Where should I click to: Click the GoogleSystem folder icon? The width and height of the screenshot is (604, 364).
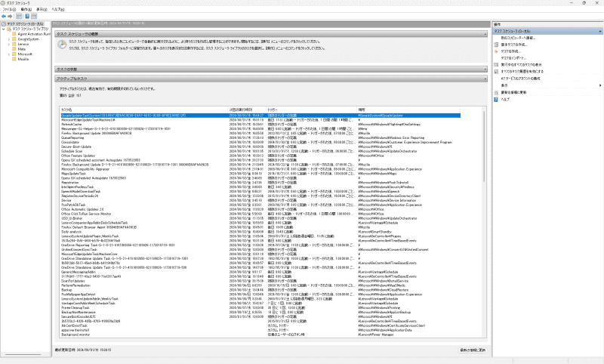click(x=14, y=39)
